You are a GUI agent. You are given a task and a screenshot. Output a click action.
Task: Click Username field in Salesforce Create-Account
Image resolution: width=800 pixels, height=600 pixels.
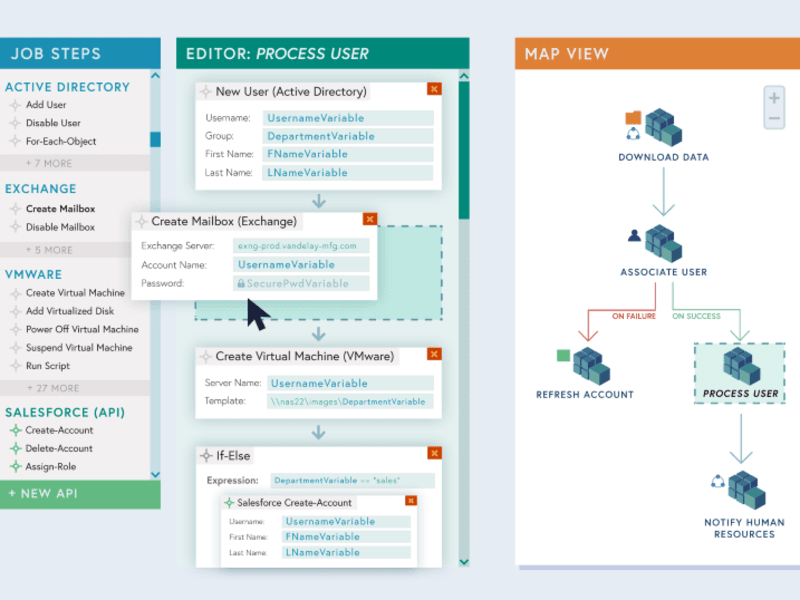346,521
